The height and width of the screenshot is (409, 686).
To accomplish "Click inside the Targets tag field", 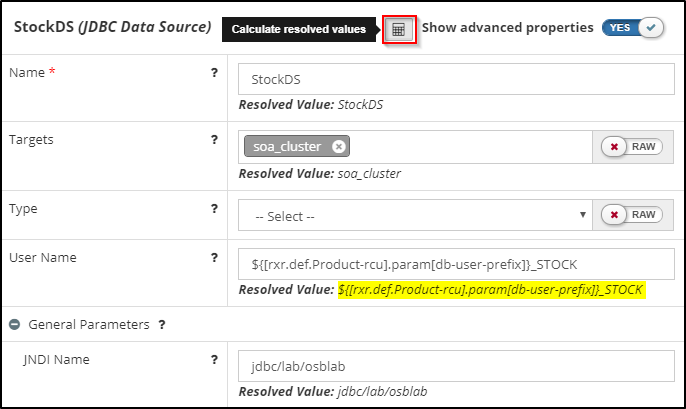I will coord(470,147).
